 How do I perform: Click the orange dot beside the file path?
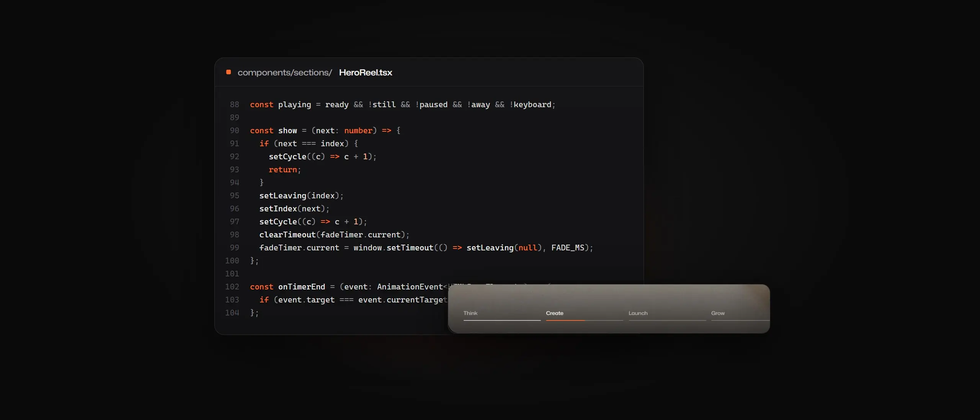[229, 72]
